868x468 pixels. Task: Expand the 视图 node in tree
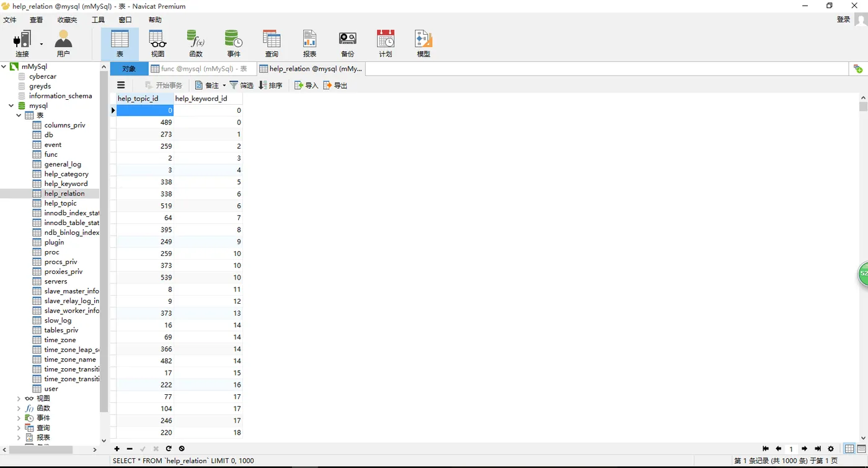(19, 399)
